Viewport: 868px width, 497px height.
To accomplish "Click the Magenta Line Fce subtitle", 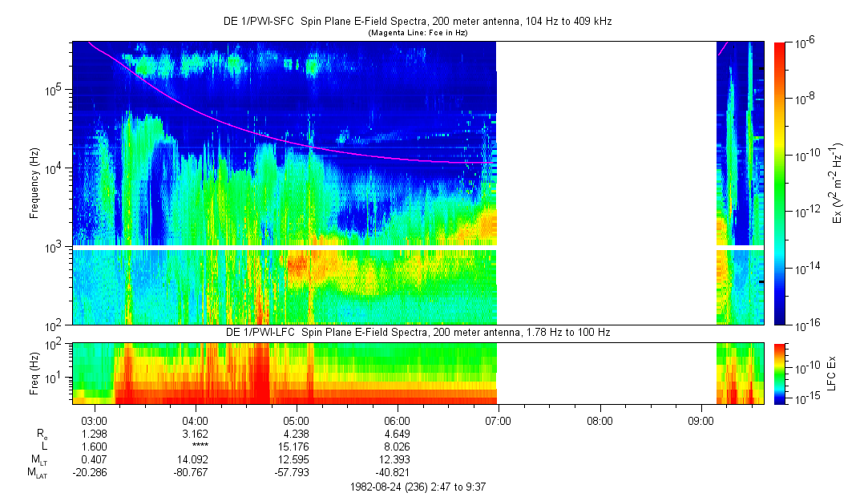I will [418, 33].
